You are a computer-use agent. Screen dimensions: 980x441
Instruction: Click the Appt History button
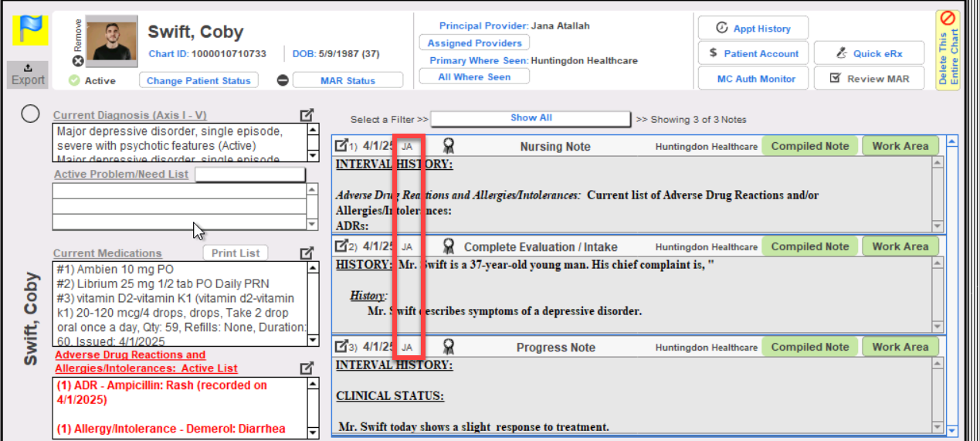click(x=753, y=29)
